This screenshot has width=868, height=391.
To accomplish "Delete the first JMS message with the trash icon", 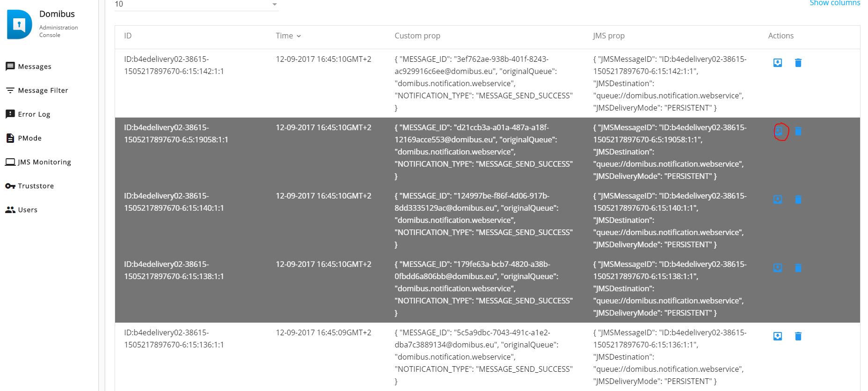I will (798, 63).
